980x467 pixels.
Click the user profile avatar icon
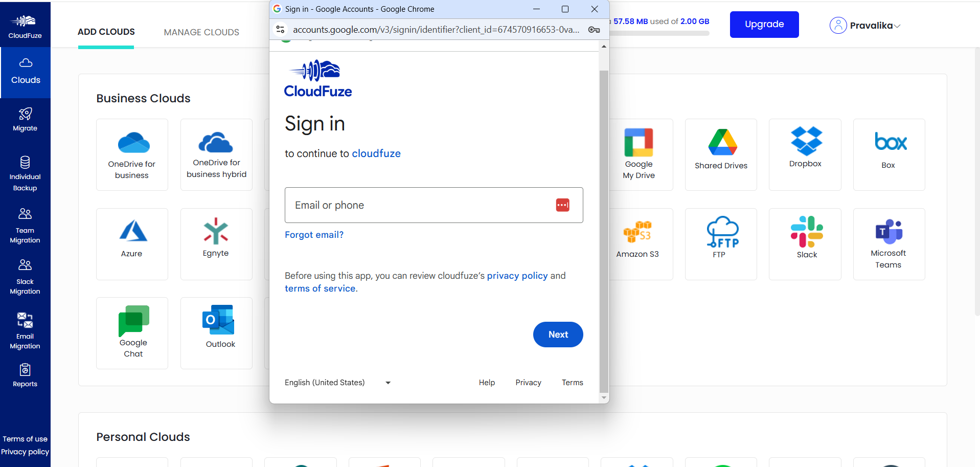(838, 25)
